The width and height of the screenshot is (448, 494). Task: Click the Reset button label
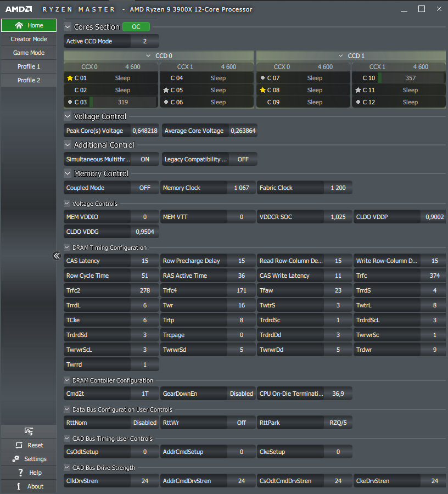pos(35,445)
